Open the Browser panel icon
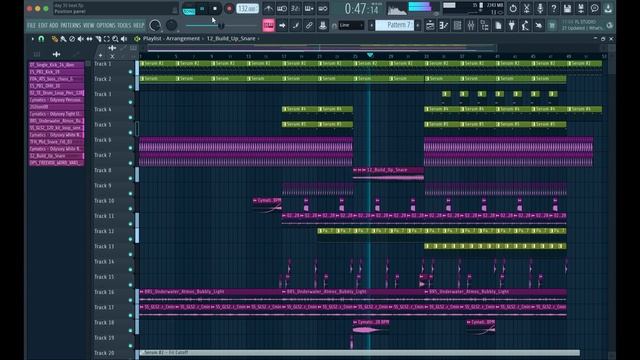640x360 pixels. coord(484,25)
